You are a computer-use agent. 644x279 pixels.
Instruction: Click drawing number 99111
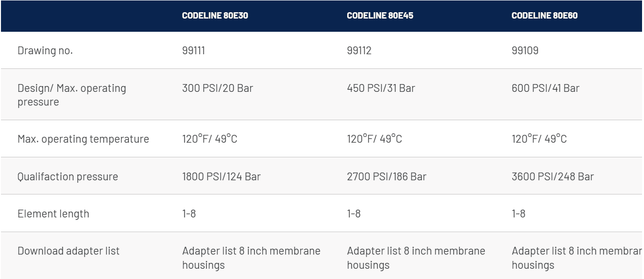(193, 50)
